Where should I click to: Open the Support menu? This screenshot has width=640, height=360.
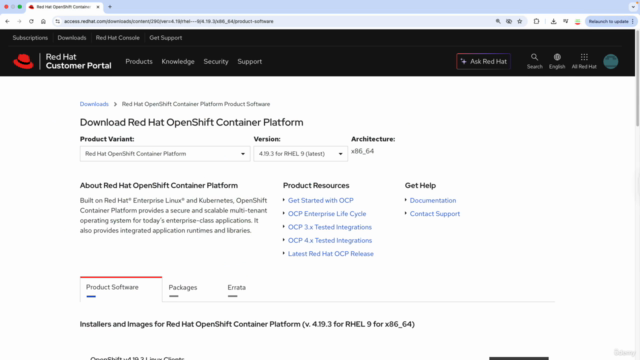[x=249, y=61]
